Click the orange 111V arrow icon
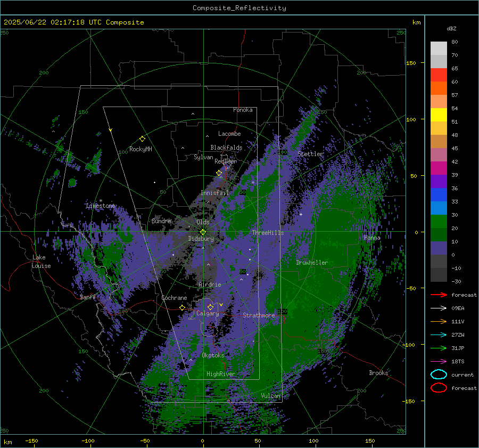This screenshot has height=448, width=479. 439,321
